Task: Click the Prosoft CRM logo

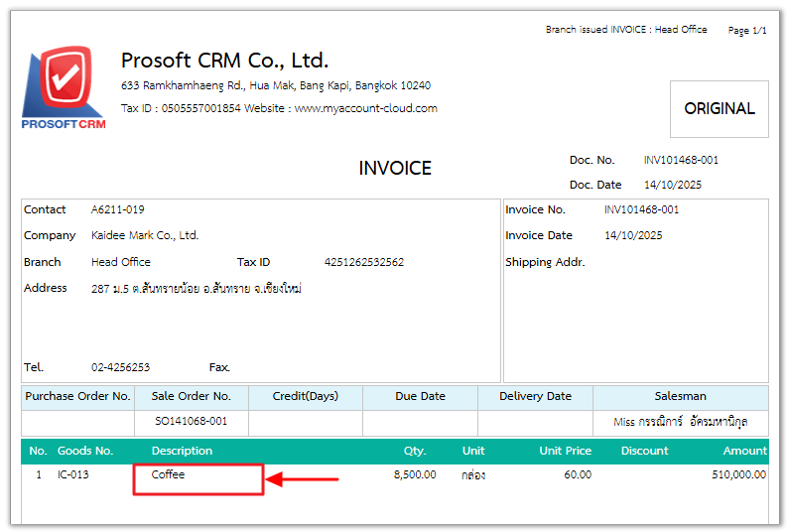Action: coord(63,88)
